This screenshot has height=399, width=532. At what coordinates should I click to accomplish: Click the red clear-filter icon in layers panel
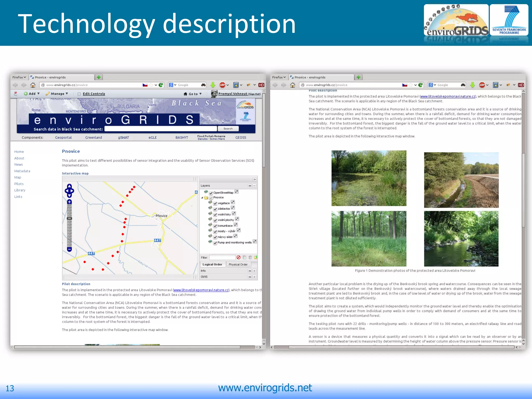[x=238, y=257]
